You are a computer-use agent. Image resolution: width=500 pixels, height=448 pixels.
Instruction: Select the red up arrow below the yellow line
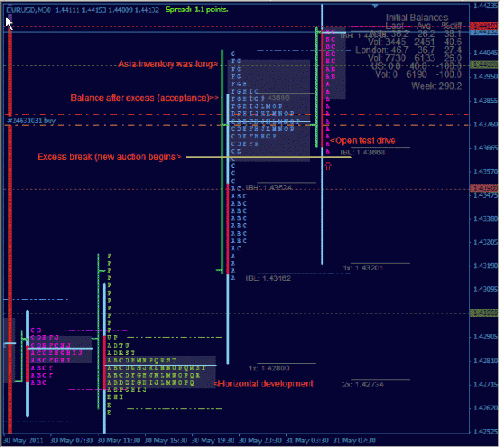tap(328, 166)
